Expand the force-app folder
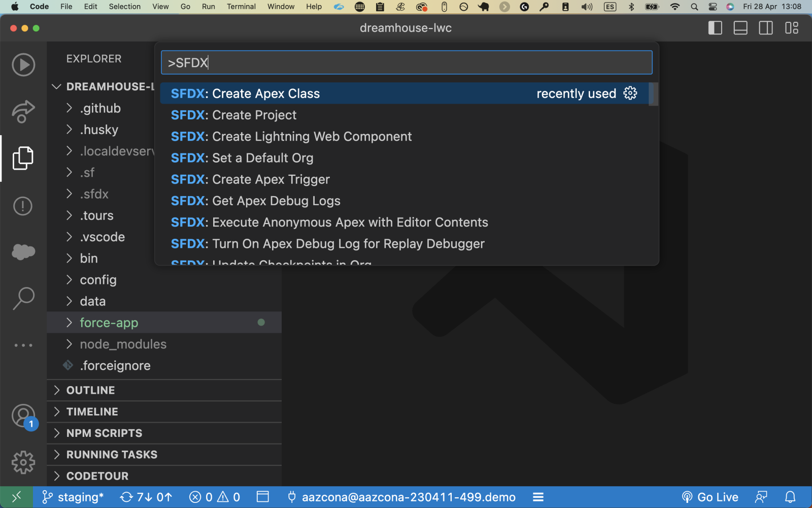Viewport: 812px width, 508px height. pos(109,323)
